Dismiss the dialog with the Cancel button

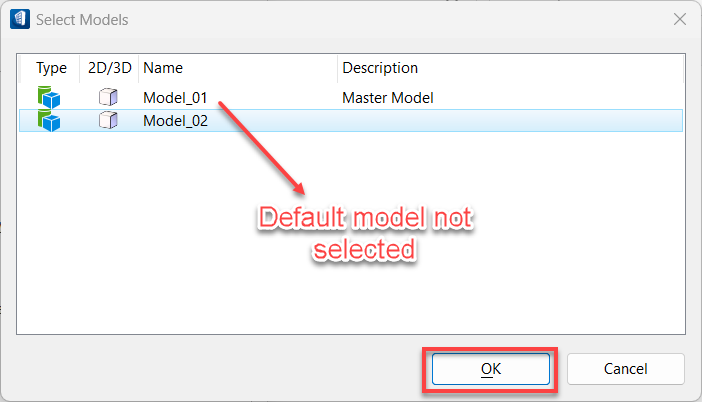point(625,369)
